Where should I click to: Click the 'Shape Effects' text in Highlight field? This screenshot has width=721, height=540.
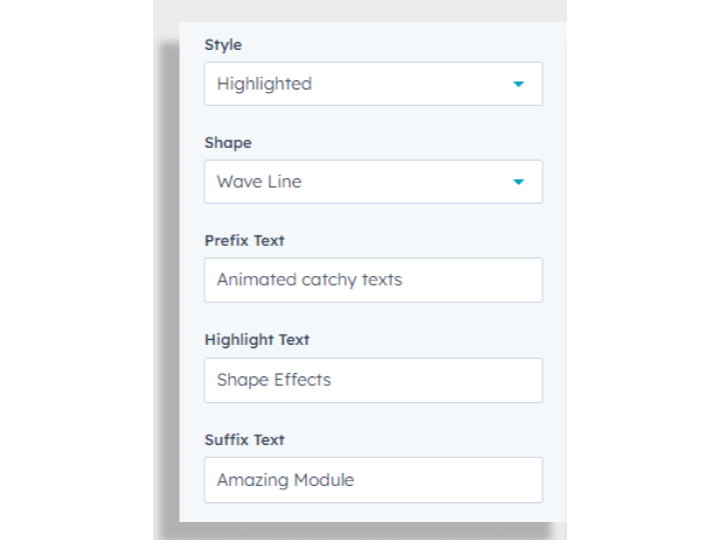pos(274,380)
